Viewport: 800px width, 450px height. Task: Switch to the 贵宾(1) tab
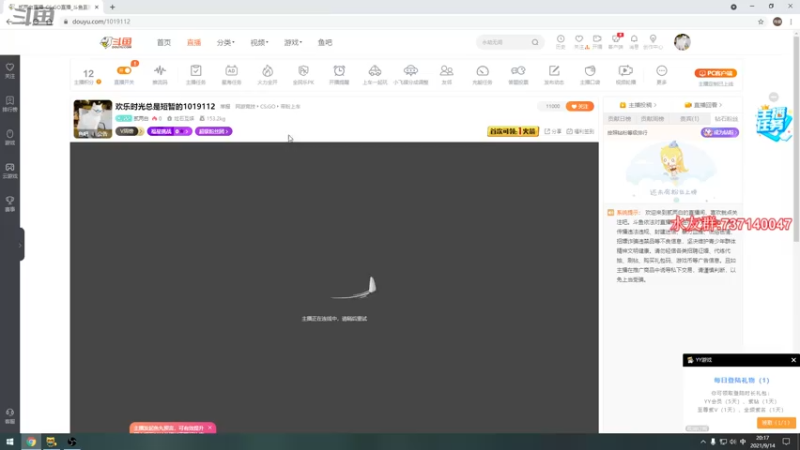click(x=689, y=118)
